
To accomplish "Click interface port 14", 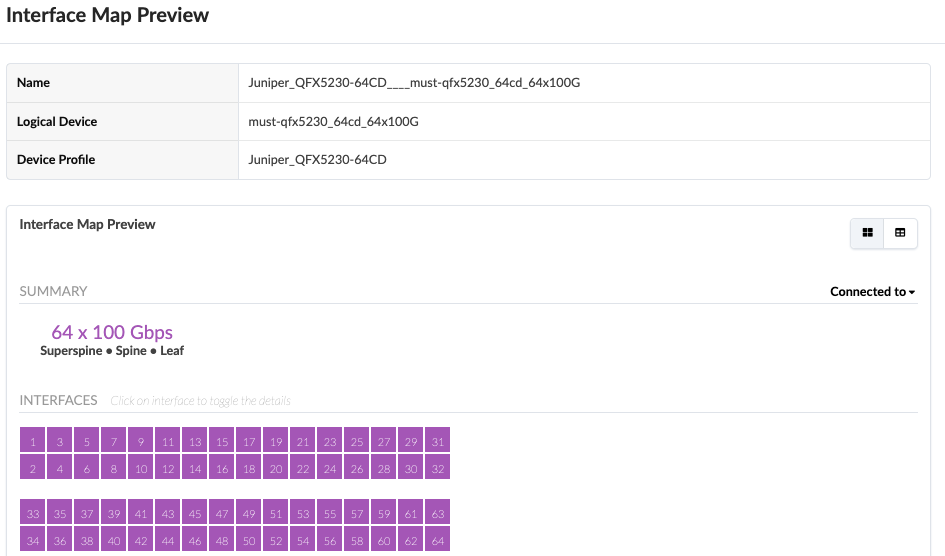I will coord(195,467).
